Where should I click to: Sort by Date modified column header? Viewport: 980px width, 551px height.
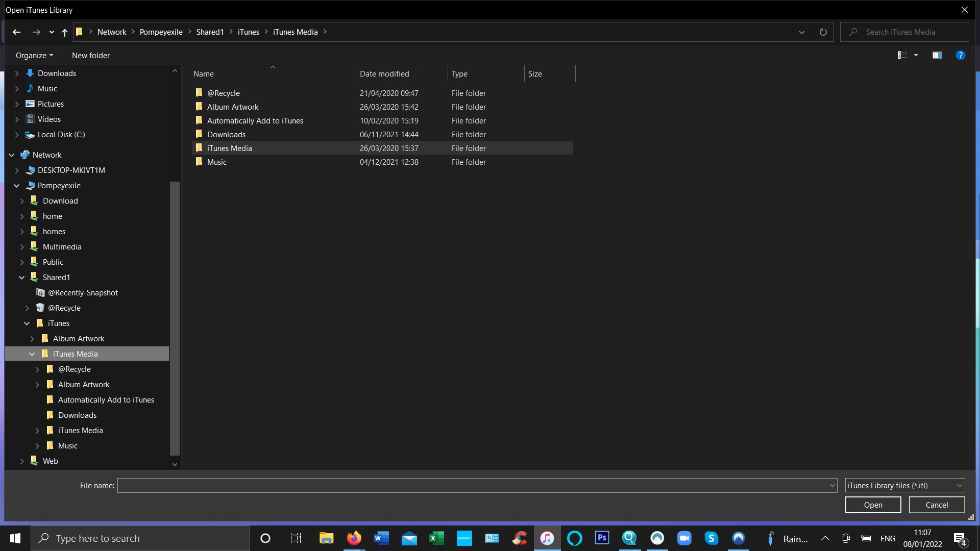[x=384, y=74]
